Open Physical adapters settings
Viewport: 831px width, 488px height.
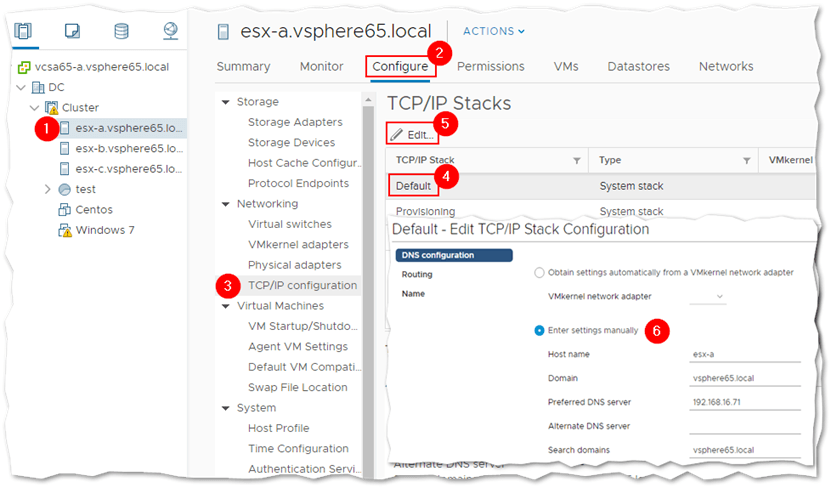pos(295,265)
